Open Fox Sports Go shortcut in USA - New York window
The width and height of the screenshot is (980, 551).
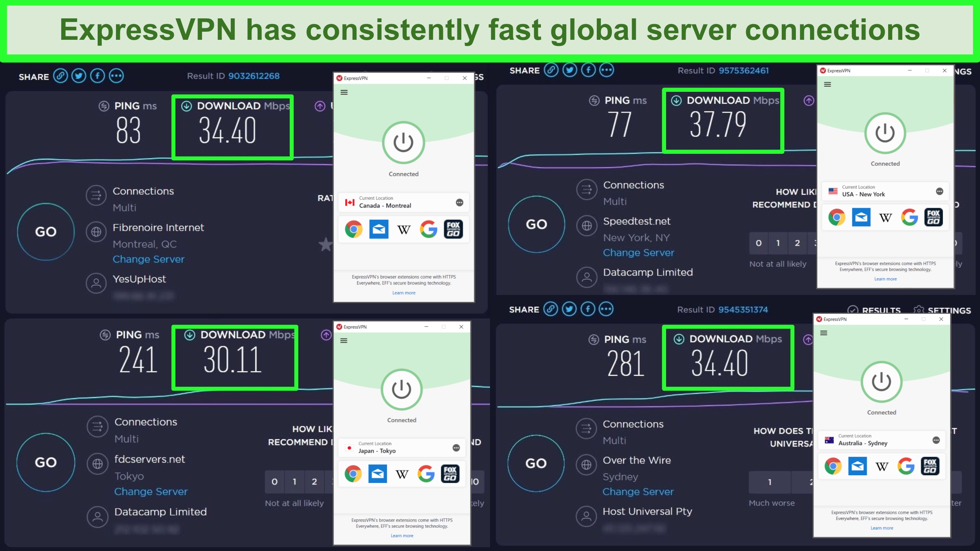[x=934, y=217]
